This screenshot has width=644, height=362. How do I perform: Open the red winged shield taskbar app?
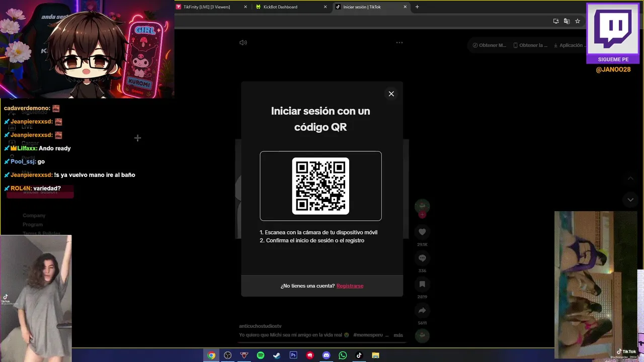(244, 355)
